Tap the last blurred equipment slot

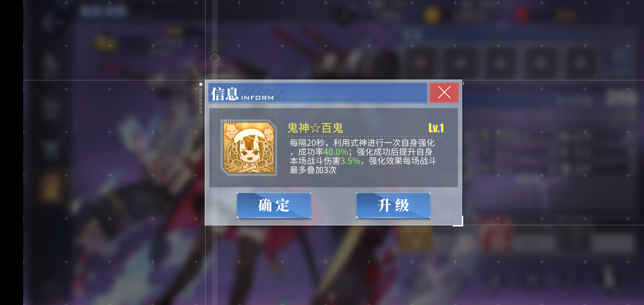pos(580,63)
